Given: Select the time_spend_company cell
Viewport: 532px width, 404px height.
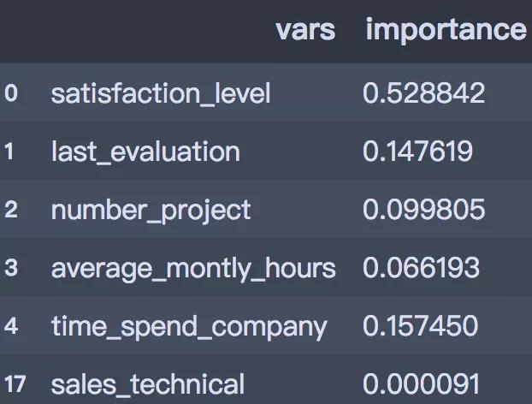Looking at the screenshot, I should 189,327.
